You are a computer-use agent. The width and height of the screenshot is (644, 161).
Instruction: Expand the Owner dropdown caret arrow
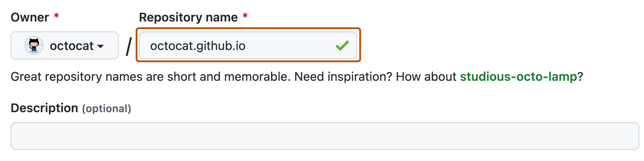[100, 46]
